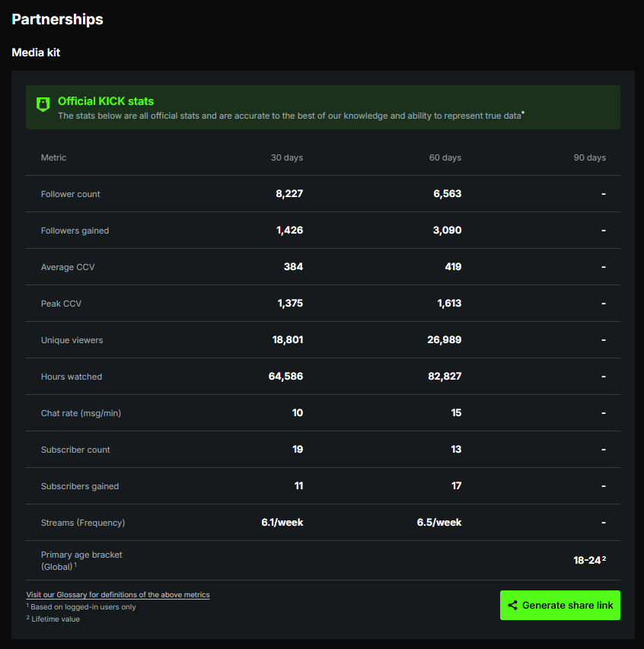Click the share icon in Generate share link
This screenshot has width=644, height=649.
512,605
